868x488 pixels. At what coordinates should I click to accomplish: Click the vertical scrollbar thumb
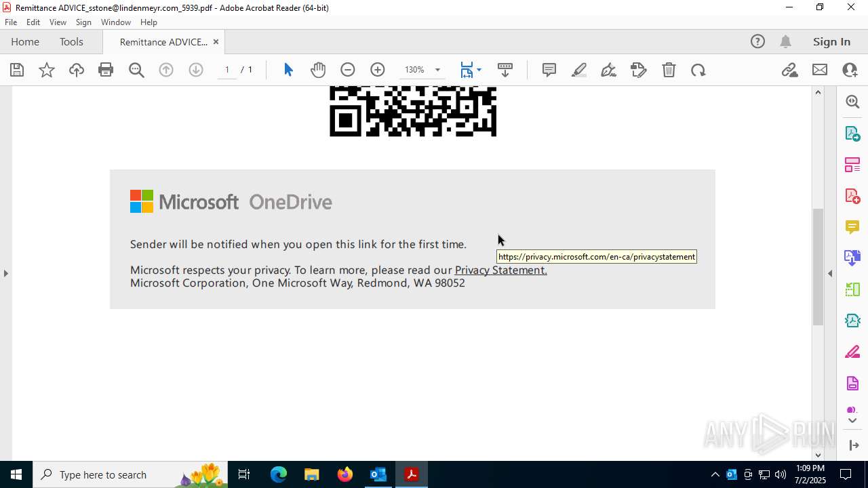click(818, 266)
